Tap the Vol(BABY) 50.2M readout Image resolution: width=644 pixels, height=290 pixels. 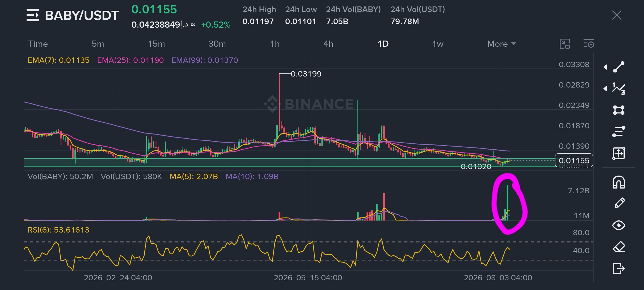60,176
